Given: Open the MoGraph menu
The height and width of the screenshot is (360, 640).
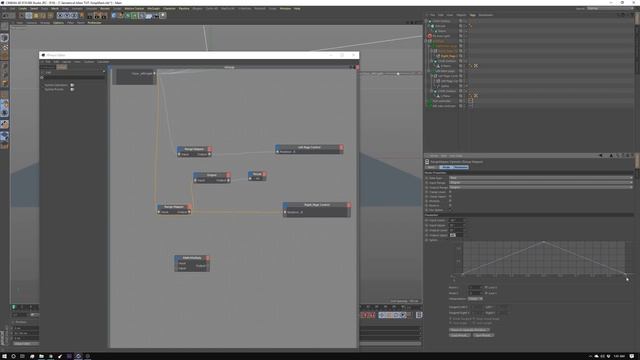Looking at the screenshot, I should click(x=154, y=9).
